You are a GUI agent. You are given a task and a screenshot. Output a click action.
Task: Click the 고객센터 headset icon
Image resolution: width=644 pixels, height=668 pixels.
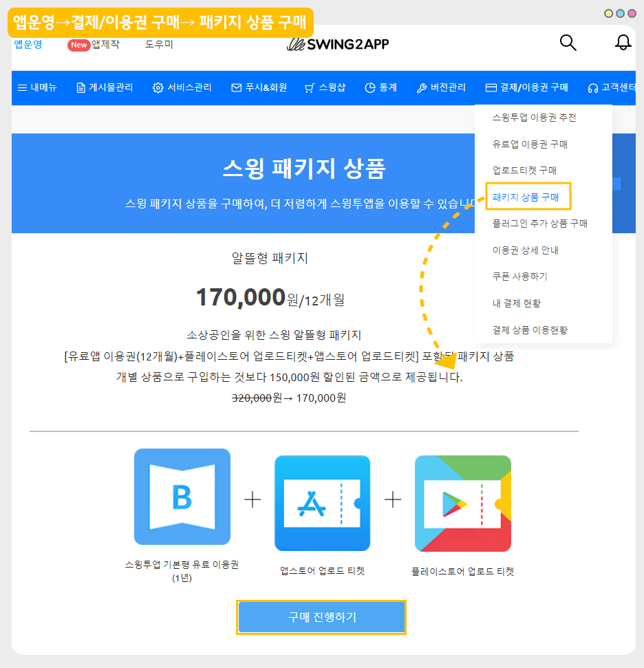point(593,88)
